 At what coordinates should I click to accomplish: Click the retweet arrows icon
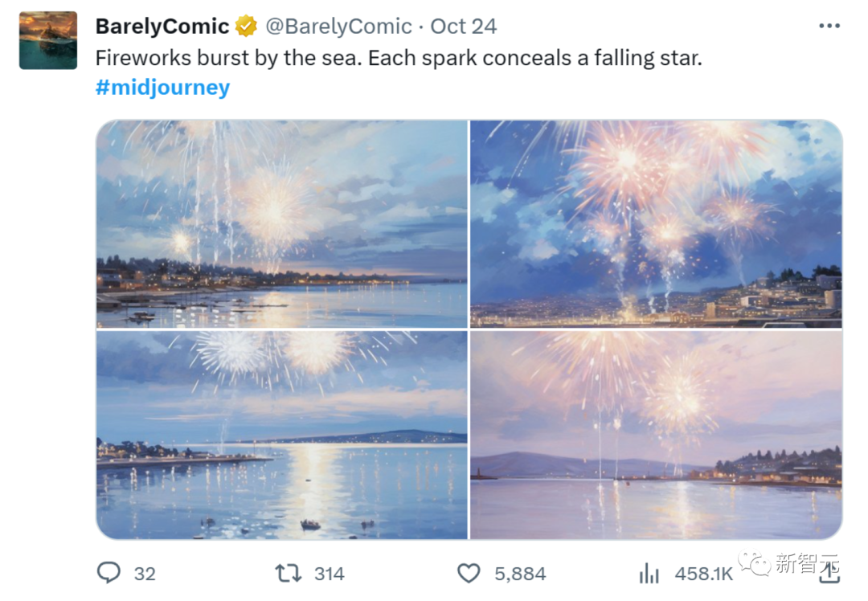coord(288,573)
